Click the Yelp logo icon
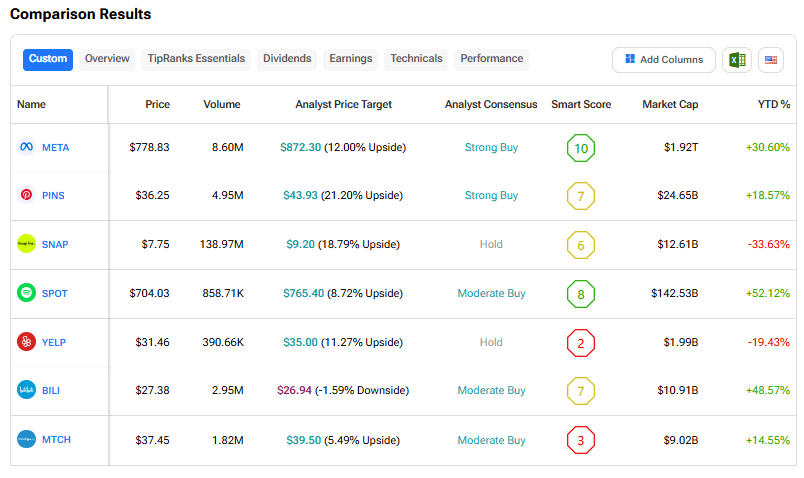 pyautogui.click(x=27, y=342)
